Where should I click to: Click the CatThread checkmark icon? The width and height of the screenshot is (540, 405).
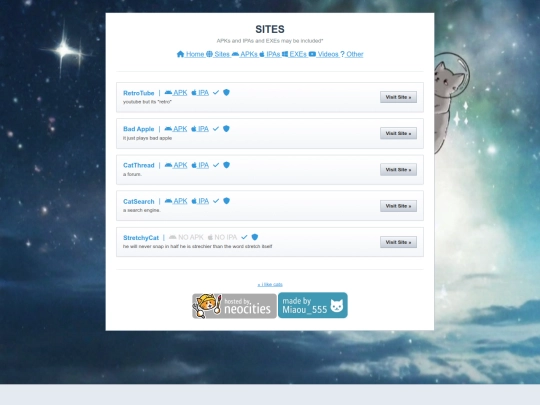(216, 165)
